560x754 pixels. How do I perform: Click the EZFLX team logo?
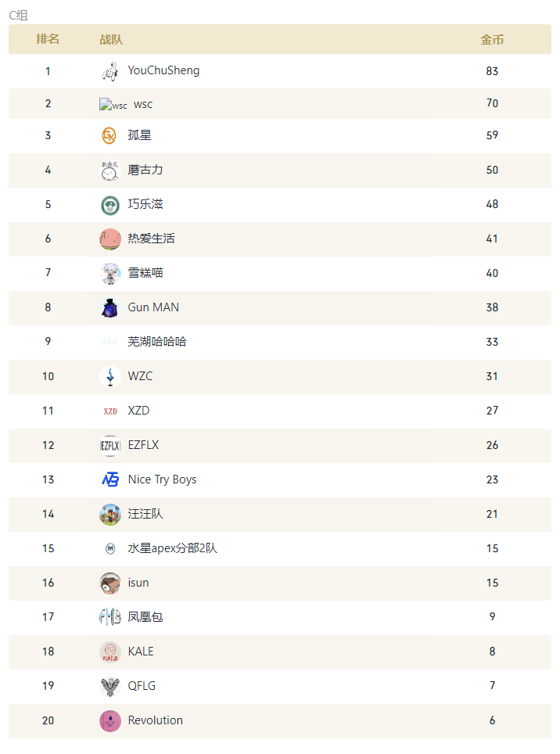coord(109,446)
